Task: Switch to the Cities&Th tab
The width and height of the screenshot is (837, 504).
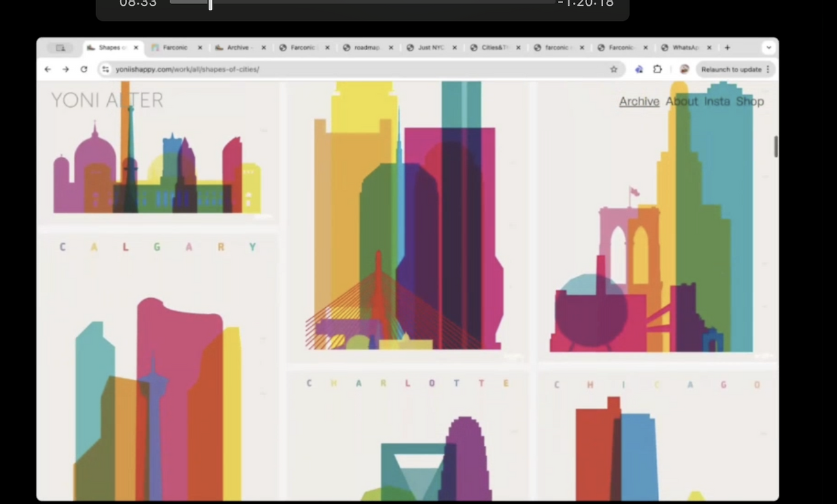Action: pos(495,48)
